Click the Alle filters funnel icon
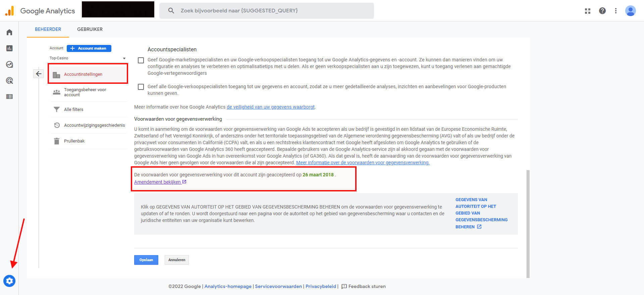 tap(57, 109)
